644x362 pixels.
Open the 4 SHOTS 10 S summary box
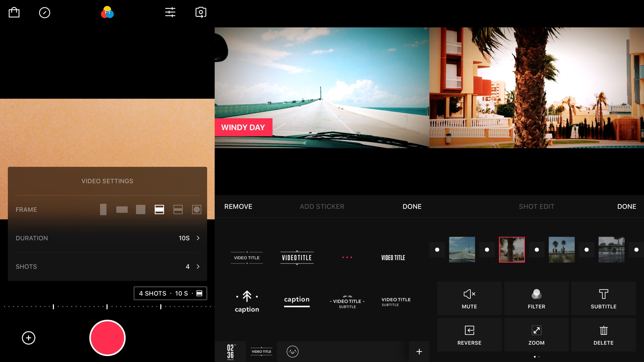[170, 293]
